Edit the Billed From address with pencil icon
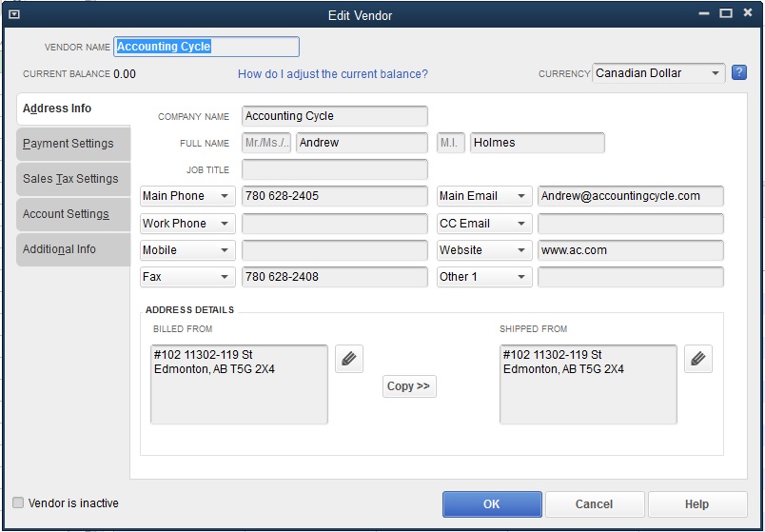 tap(349, 359)
